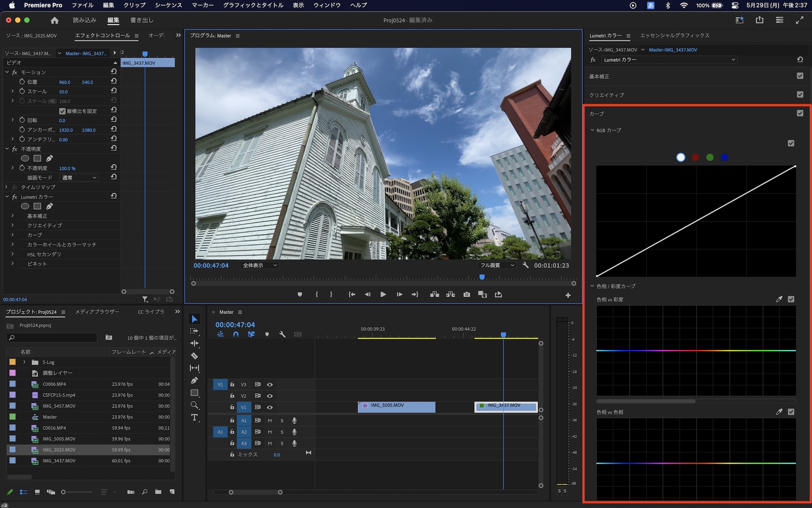Image resolution: width=812 pixels, height=508 pixels.
Task: Select the red channel in RGB curves
Action: (695, 157)
